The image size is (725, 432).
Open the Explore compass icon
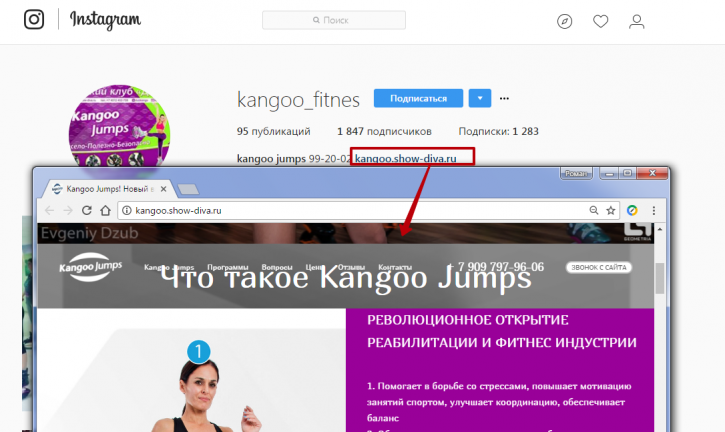565,21
